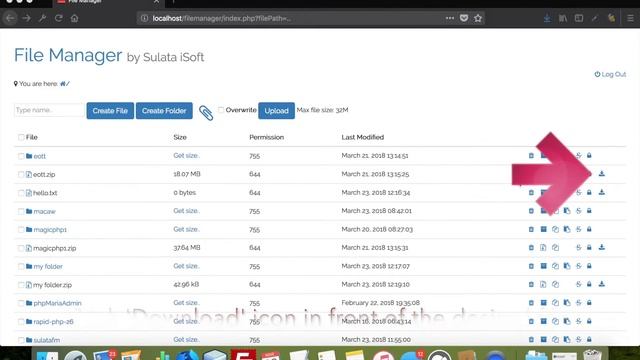Screen dimensions: 640x360
Task: Delete hello.txt using its trash icon
Action: [531, 192]
